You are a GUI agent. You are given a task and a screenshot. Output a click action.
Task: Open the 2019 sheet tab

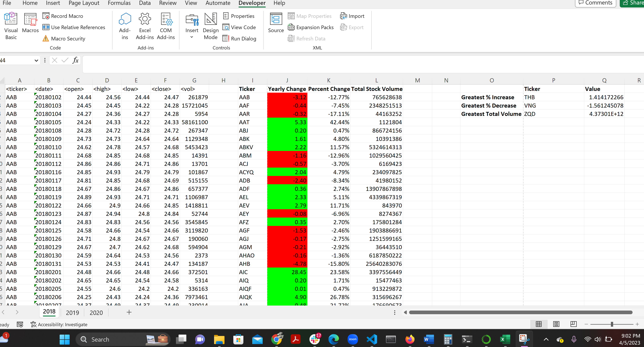point(72,312)
